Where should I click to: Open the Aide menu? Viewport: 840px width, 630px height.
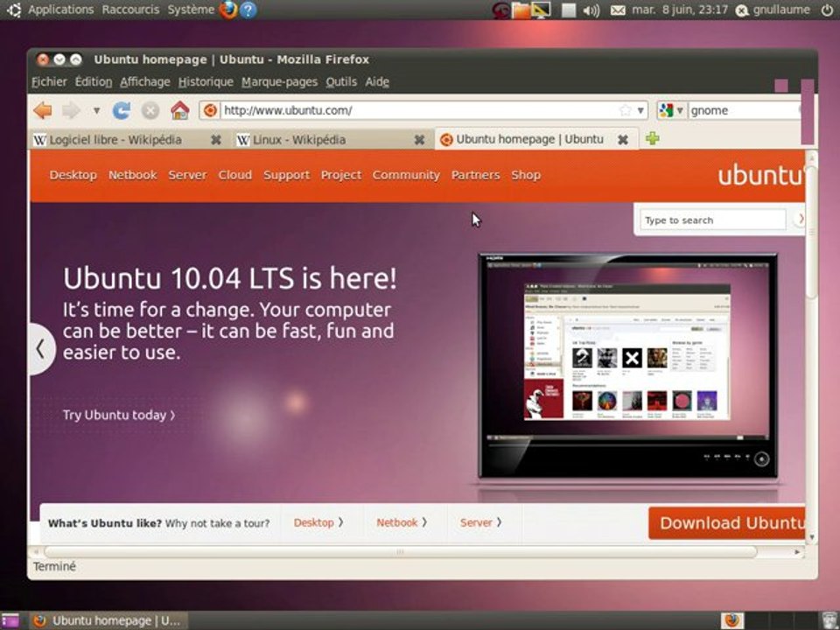coord(377,82)
